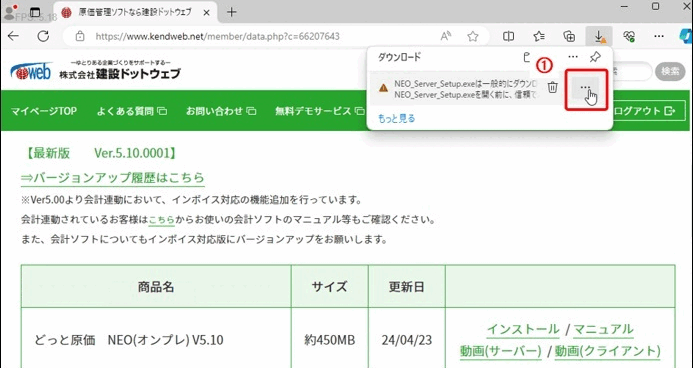Toggle the Downloads toolbar icon

[x=599, y=36]
